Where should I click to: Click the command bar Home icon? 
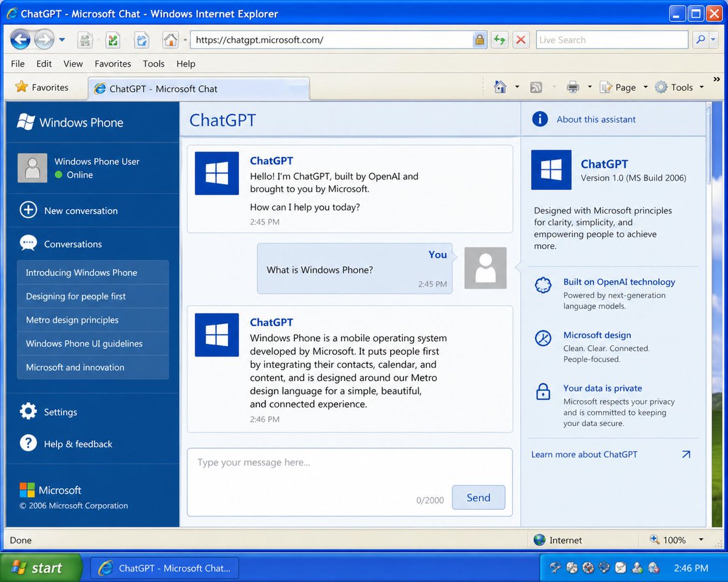click(x=500, y=87)
